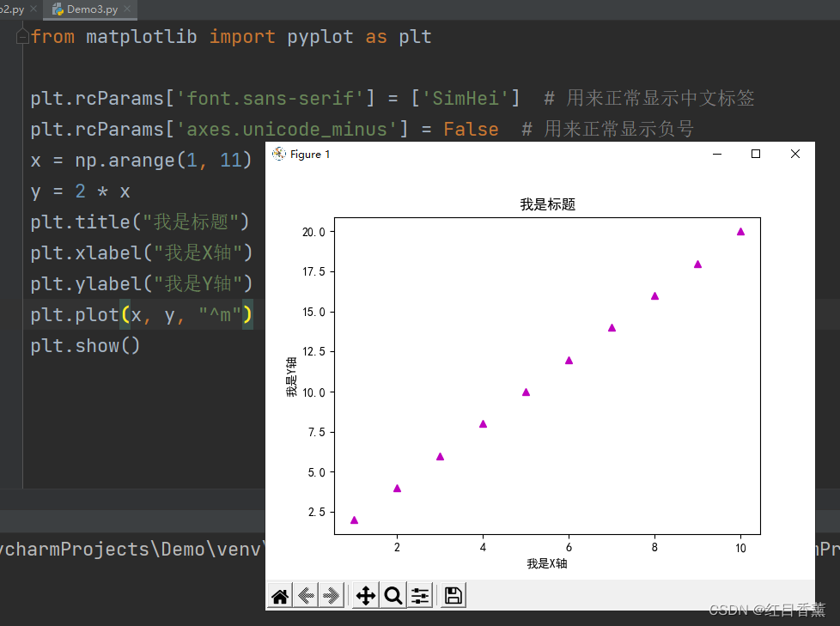Collapse the import block fold marker

click(x=22, y=36)
